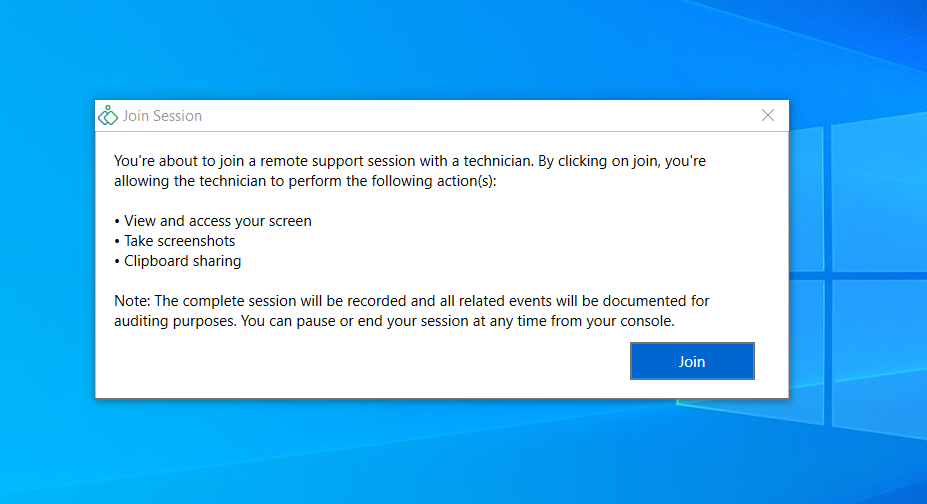
Task: Click the "You're about to join" paragraph line
Action: tap(411, 161)
